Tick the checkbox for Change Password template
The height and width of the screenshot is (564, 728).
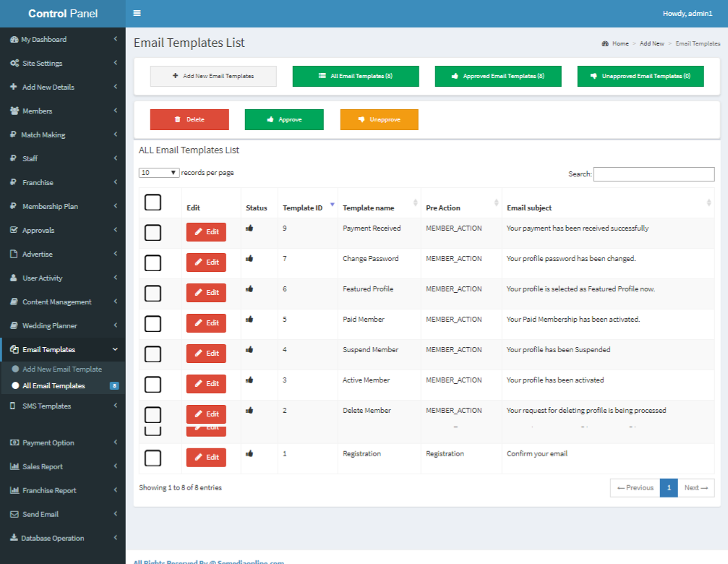(153, 262)
